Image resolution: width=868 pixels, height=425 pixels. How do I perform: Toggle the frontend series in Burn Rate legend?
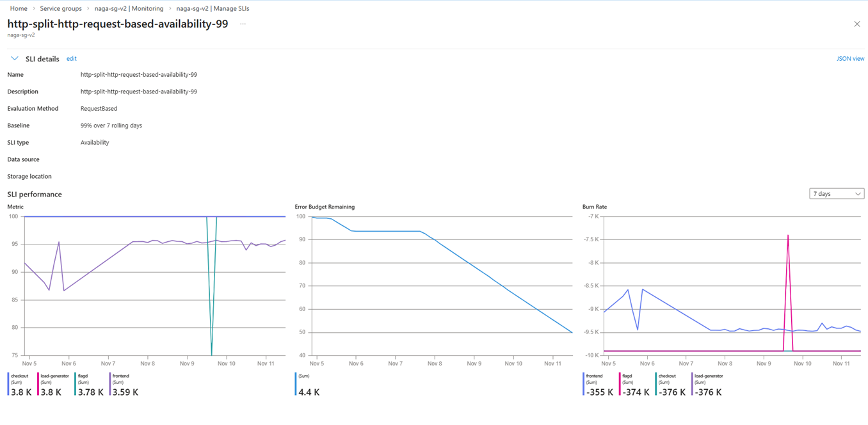click(598, 385)
